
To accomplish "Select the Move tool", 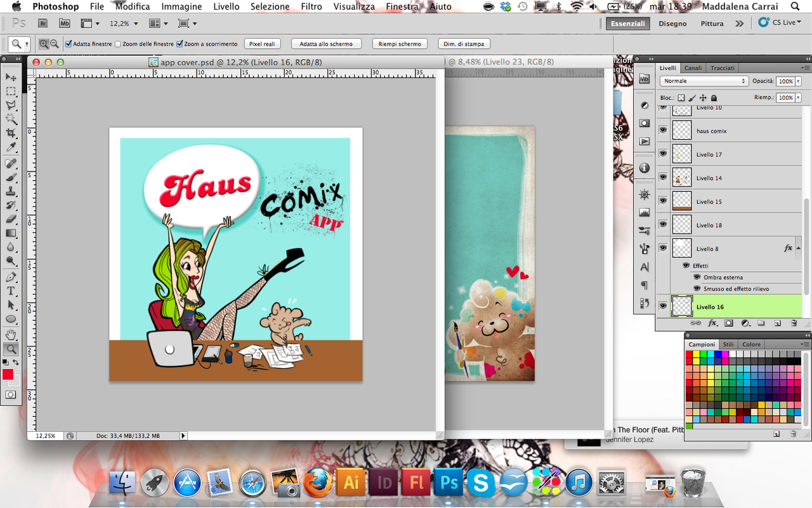I will click(x=11, y=77).
